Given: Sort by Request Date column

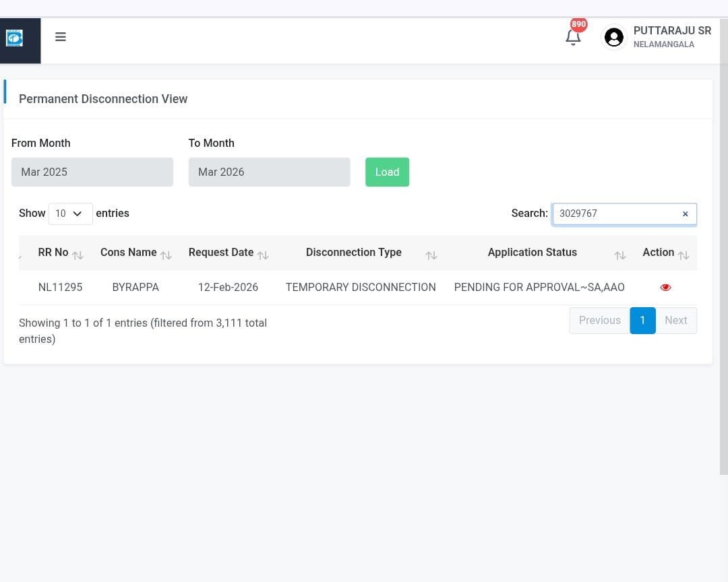Looking at the screenshot, I should pyautogui.click(x=221, y=253).
